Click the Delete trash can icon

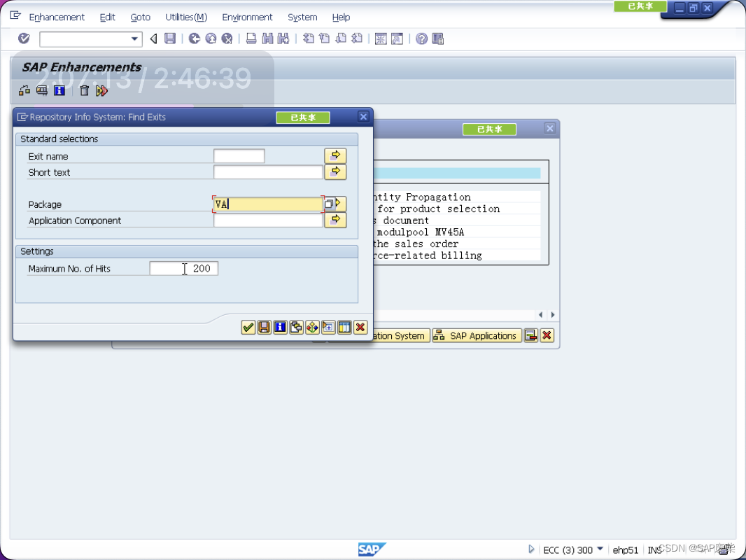(x=84, y=90)
